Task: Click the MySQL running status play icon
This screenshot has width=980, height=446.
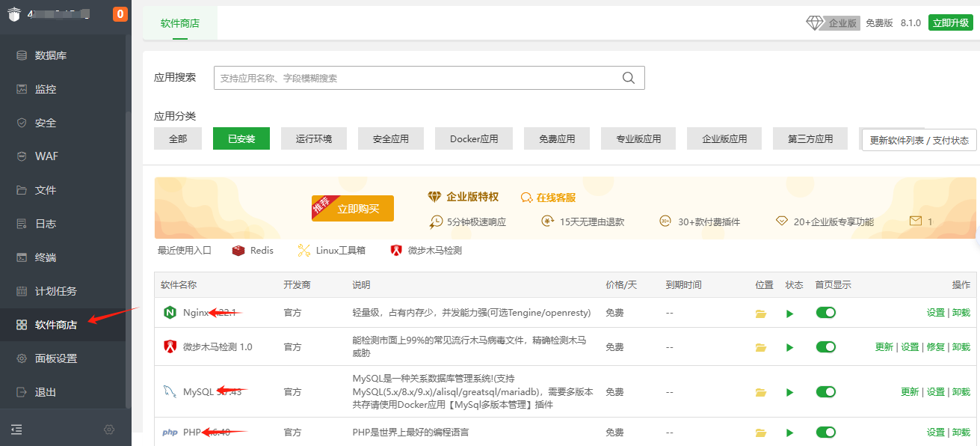Action: [789, 392]
